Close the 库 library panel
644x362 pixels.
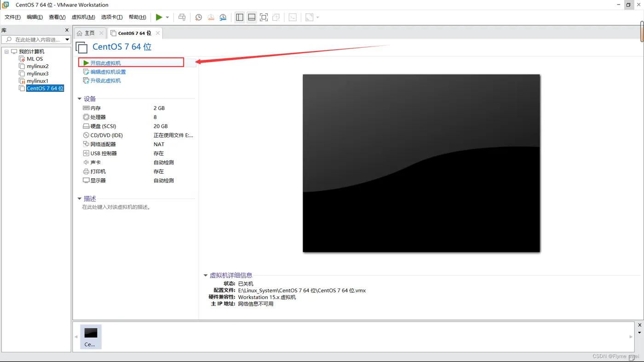(x=67, y=30)
